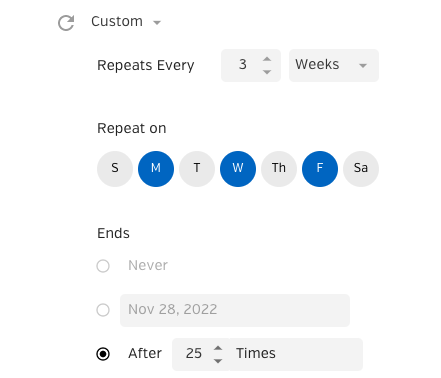Viewport: 441px width, 378px height.
Task: Click the repeat recurrence icon
Action: click(x=66, y=23)
